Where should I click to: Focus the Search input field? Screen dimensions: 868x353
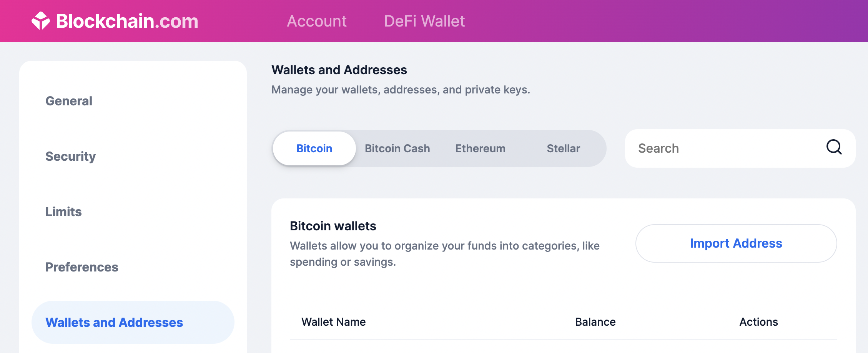coord(740,148)
